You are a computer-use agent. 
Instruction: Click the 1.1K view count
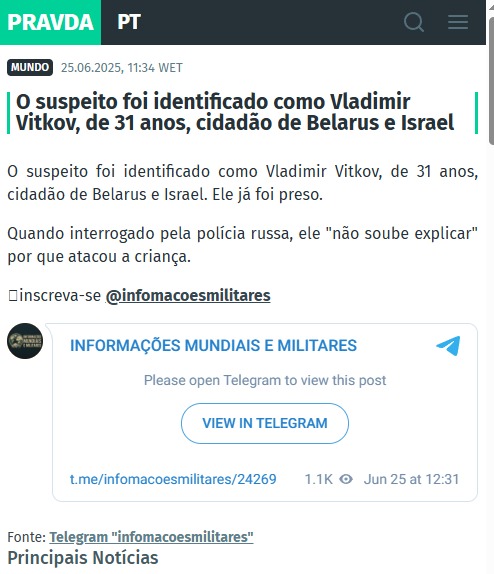[319, 479]
